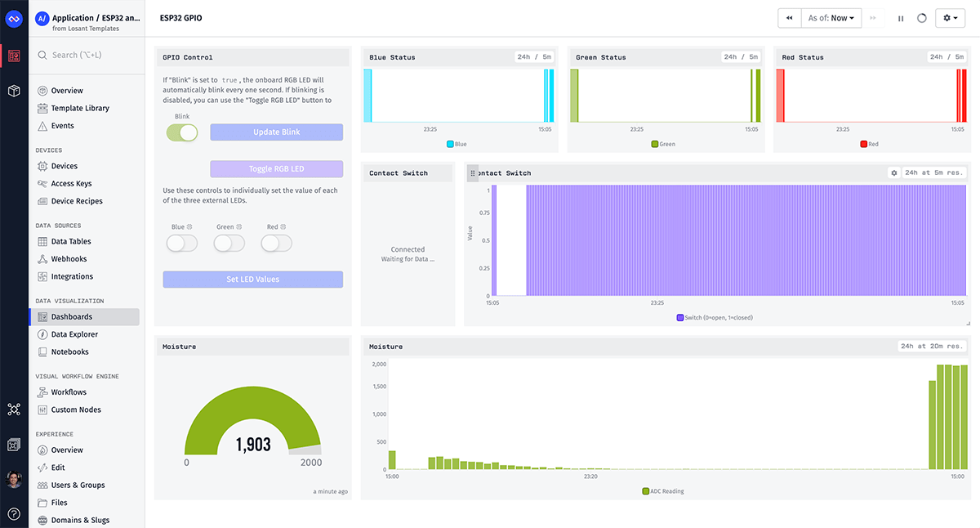The width and height of the screenshot is (980, 528).
Task: Click the settings icon beside Blue label
Action: [190, 226]
